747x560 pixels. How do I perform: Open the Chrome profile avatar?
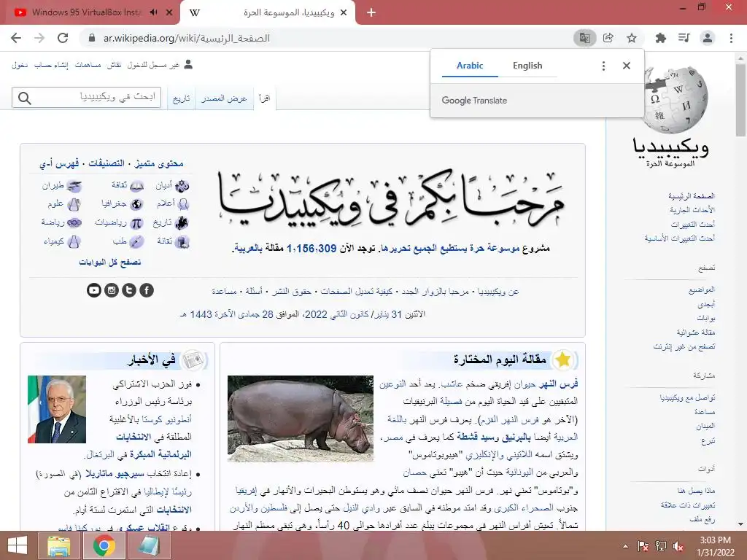[x=708, y=38]
